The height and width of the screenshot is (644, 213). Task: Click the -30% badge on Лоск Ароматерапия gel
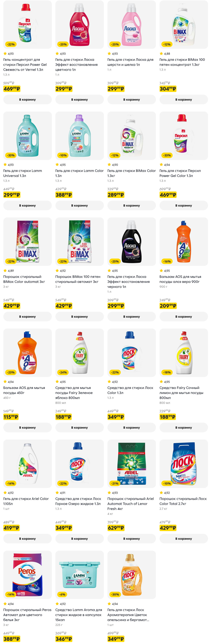[115, 594]
